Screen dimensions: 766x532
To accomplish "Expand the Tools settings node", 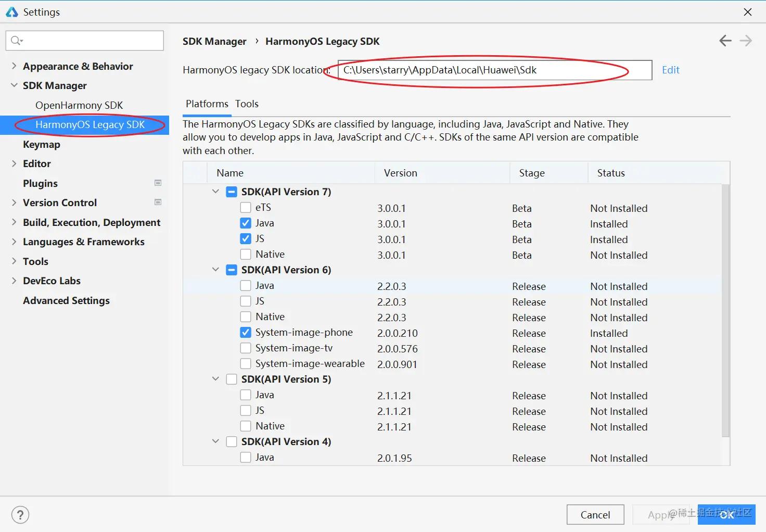I will click(14, 261).
